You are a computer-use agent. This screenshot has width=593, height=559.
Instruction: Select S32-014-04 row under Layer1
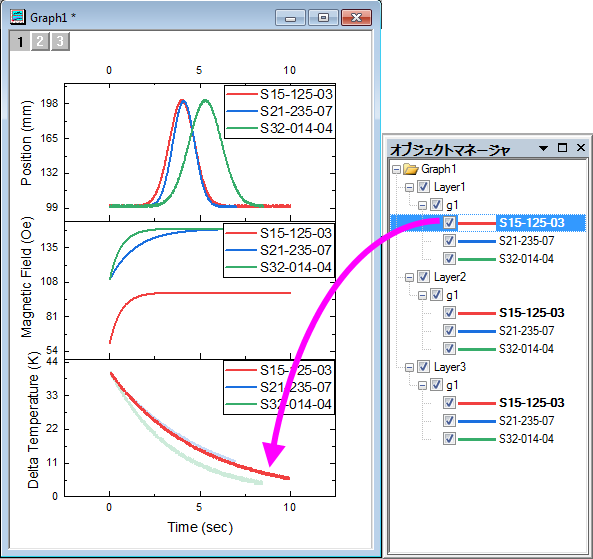click(x=526, y=259)
